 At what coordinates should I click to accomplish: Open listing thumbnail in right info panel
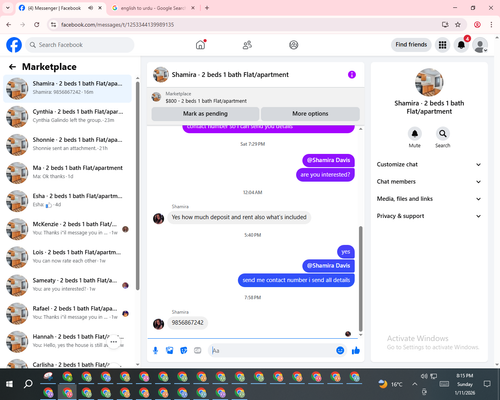pos(429,82)
